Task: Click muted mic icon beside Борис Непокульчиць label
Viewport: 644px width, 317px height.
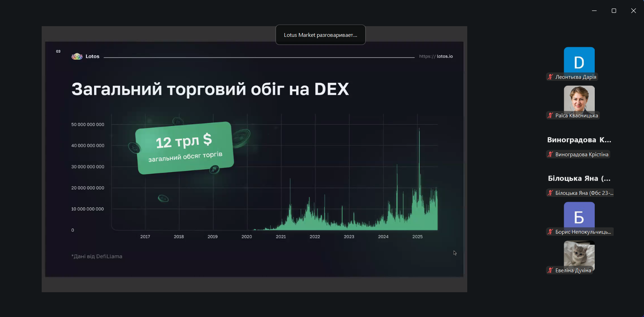Action: click(550, 232)
